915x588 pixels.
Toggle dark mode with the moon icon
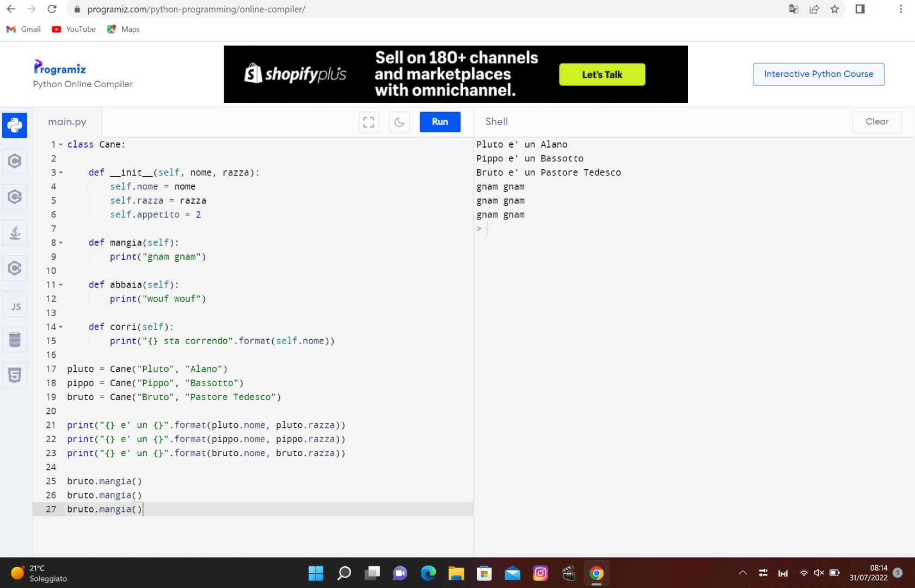click(x=399, y=122)
